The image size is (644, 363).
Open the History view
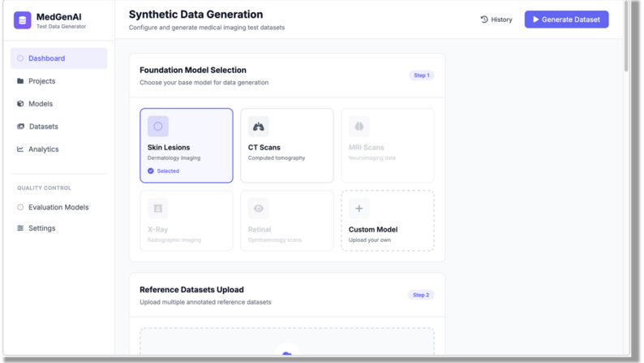(x=496, y=19)
